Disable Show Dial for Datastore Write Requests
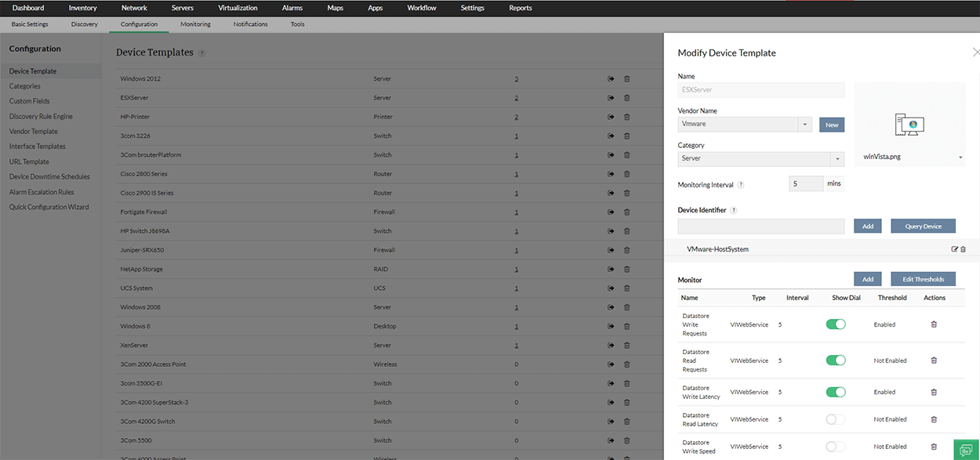 coord(836,323)
